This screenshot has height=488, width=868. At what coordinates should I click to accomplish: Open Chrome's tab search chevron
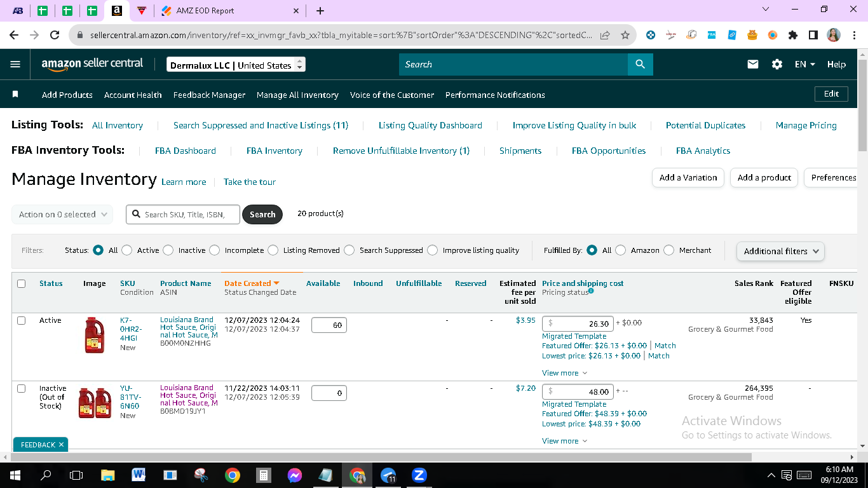(x=765, y=10)
